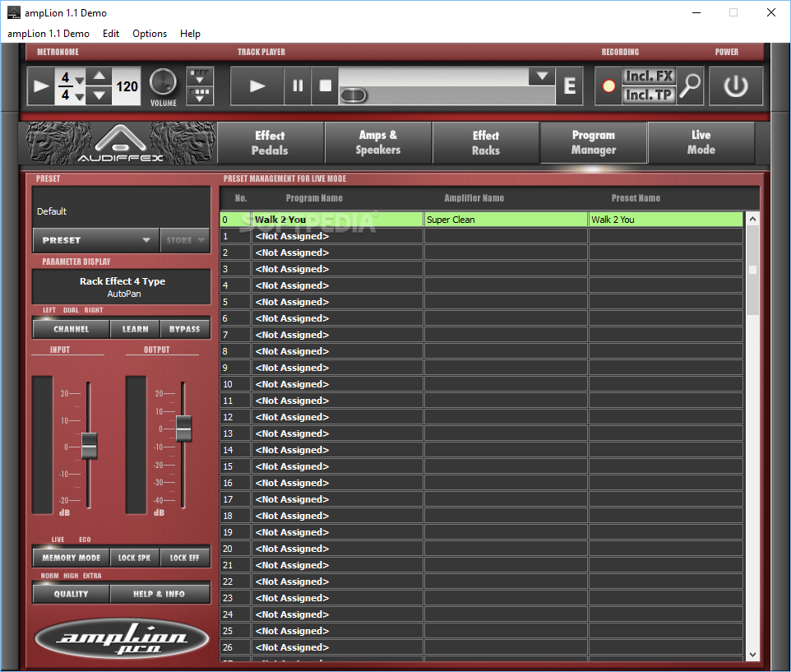Stop the track player
Screen dimensions: 791x672
point(326,86)
